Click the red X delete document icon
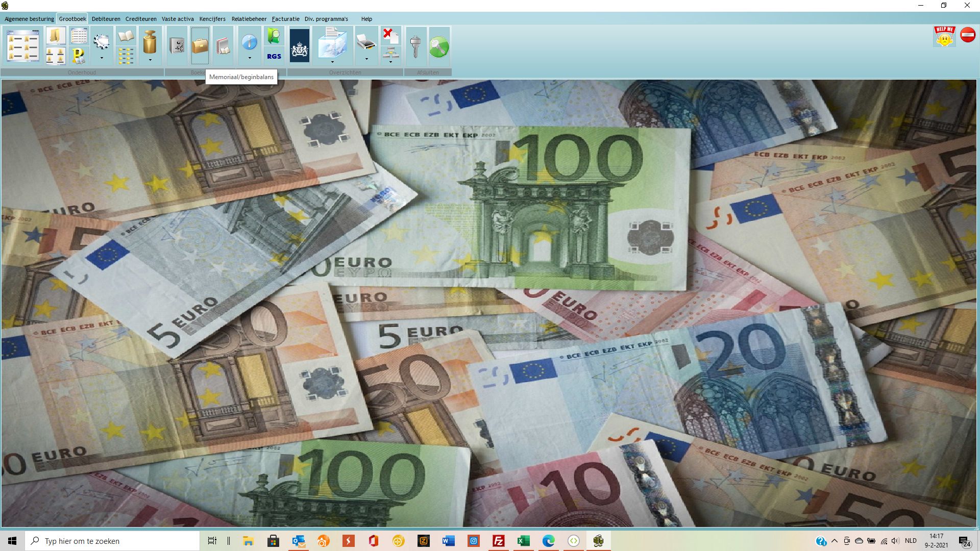Image resolution: width=980 pixels, height=551 pixels. pyautogui.click(x=390, y=36)
